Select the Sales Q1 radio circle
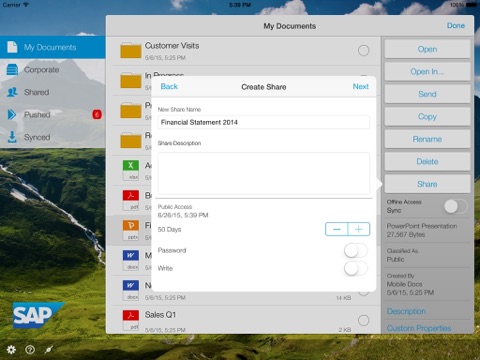This screenshot has width=480, height=360. coord(363,320)
